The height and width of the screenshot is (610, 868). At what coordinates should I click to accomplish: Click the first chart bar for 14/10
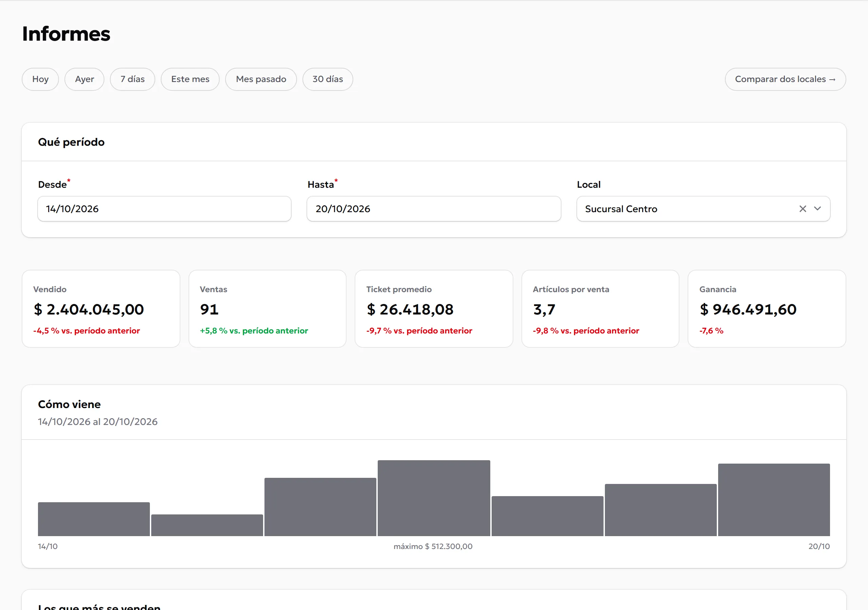(94, 519)
